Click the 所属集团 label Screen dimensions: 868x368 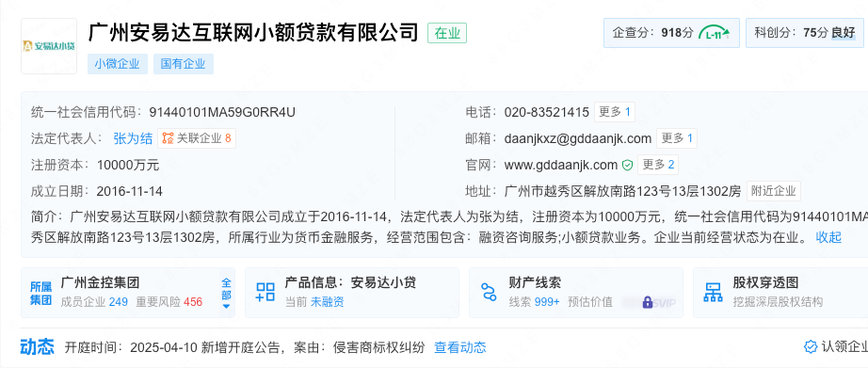(x=41, y=294)
